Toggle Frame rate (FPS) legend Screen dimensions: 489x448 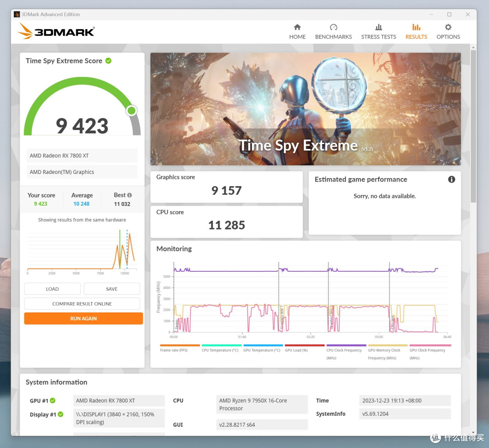180,348
